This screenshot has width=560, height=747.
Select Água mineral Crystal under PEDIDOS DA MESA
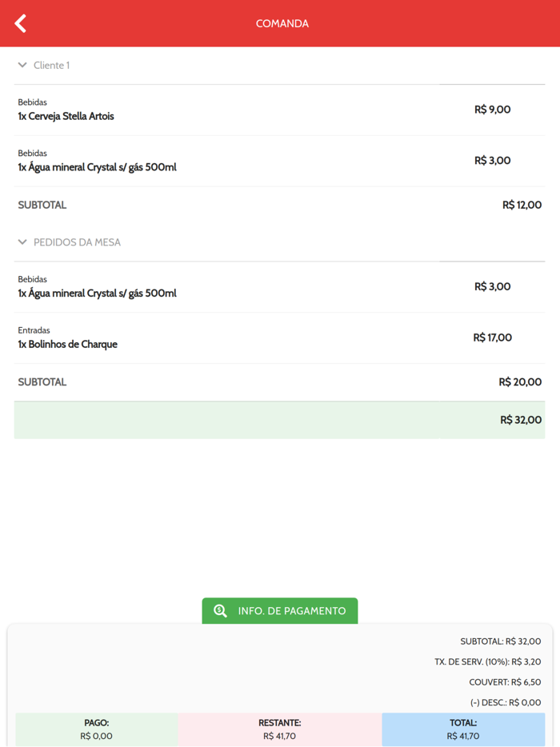coord(97,294)
